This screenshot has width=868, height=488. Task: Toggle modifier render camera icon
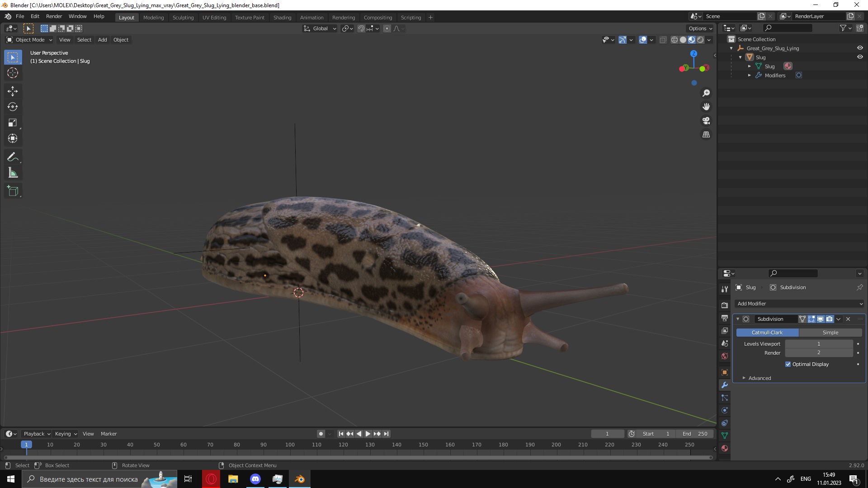(x=830, y=319)
